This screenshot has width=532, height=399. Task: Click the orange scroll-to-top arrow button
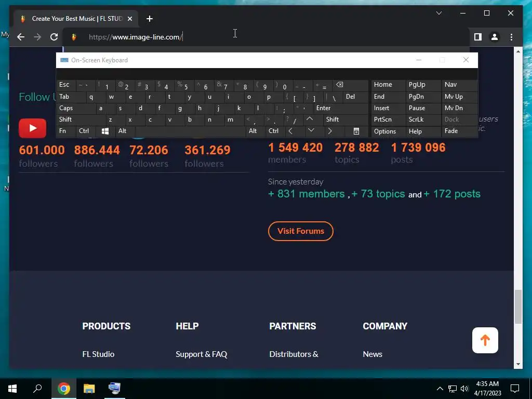point(485,340)
